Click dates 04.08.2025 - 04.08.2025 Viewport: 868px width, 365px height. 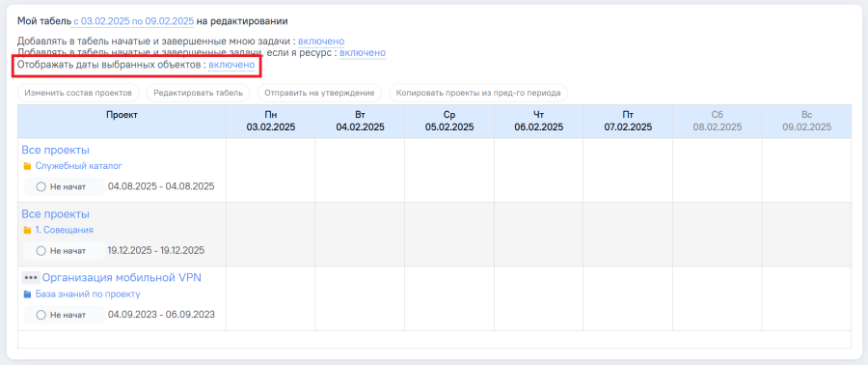[x=161, y=186]
